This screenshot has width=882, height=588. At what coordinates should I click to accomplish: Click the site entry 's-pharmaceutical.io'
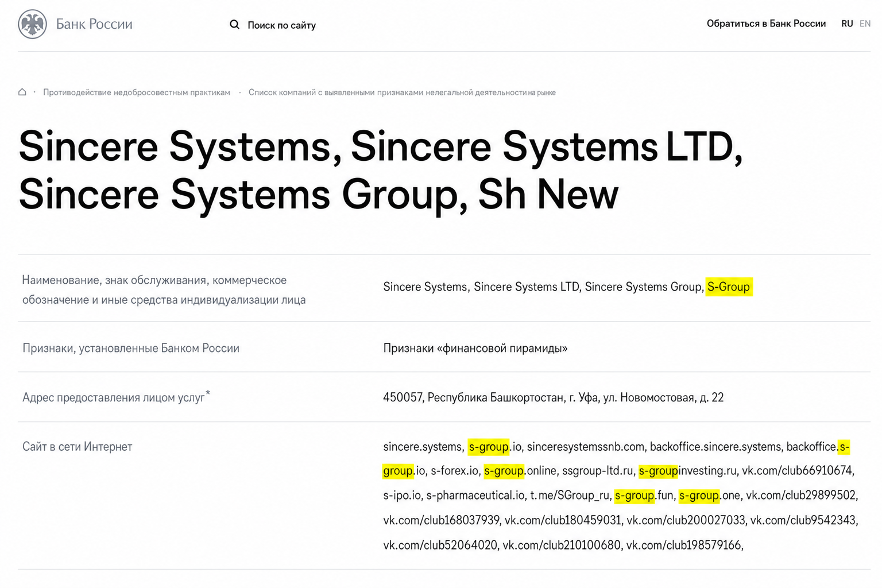tap(475, 496)
